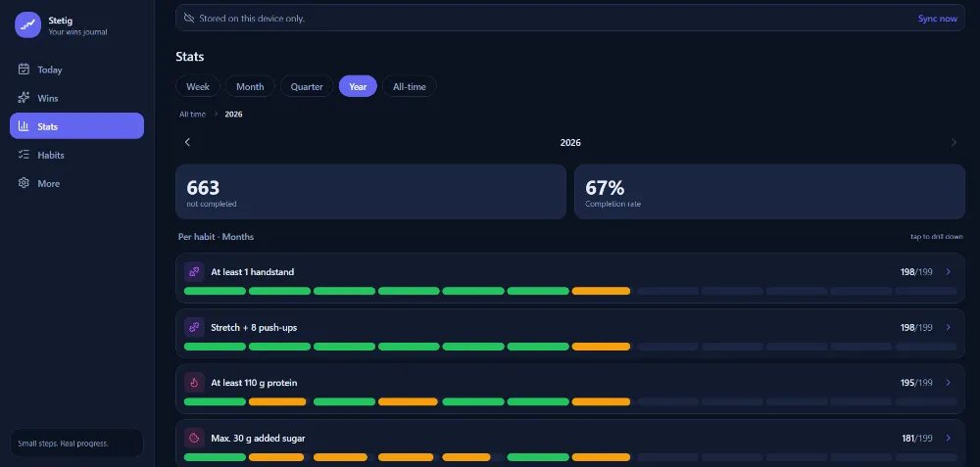Click the 198/199 count on handstand row
980x467 pixels.
click(917, 272)
